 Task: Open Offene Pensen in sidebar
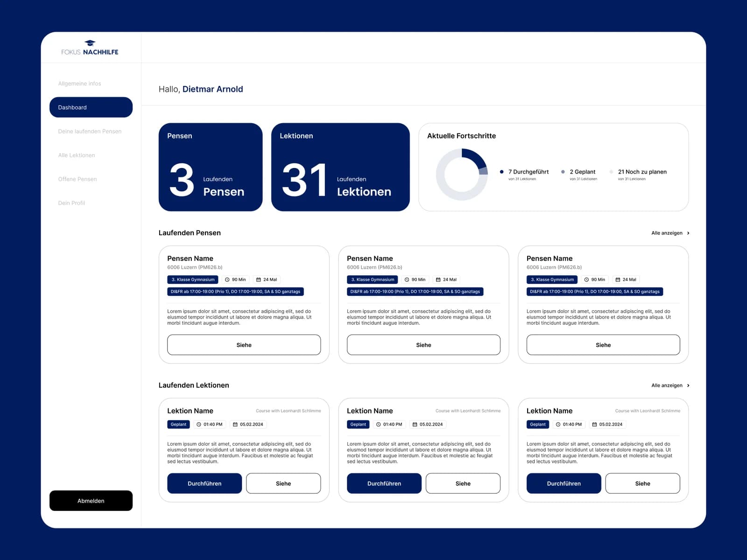78,179
